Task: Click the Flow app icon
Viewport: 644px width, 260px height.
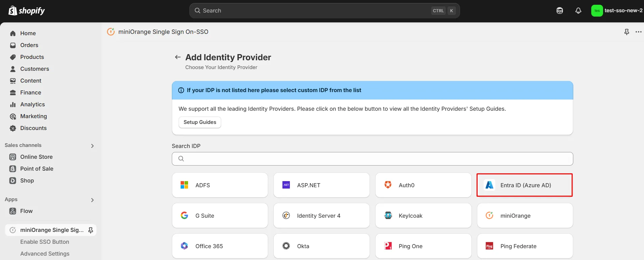Action: click(x=13, y=211)
